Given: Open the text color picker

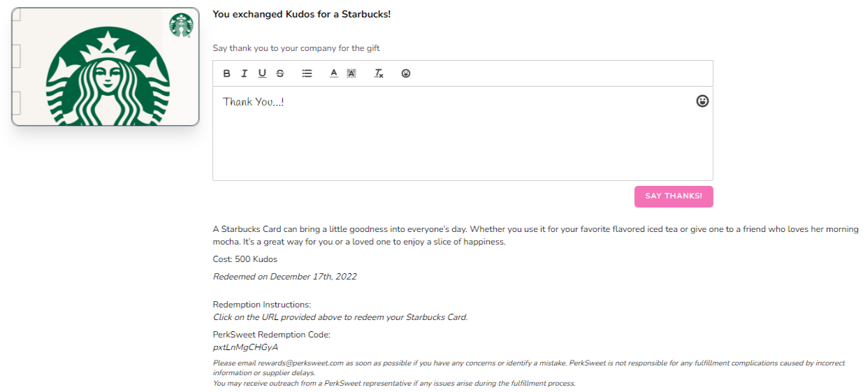Looking at the screenshot, I should tap(333, 73).
